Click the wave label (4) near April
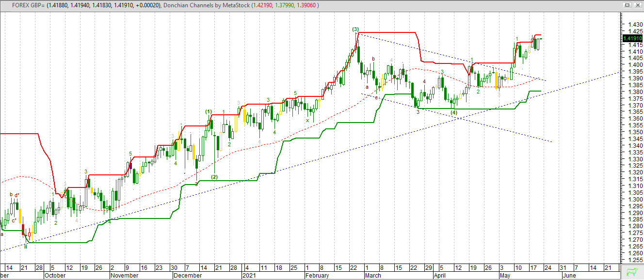This screenshot has width=644, height=280. (454, 112)
